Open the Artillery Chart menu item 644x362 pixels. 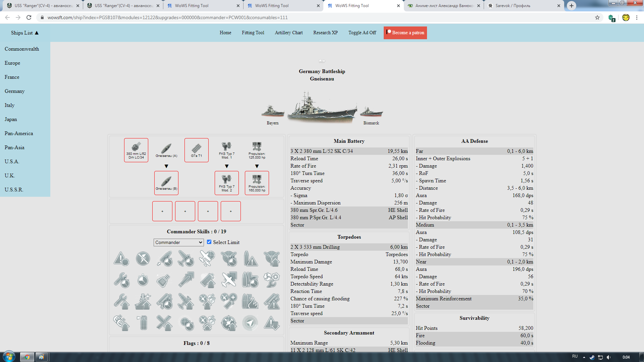pyautogui.click(x=288, y=33)
